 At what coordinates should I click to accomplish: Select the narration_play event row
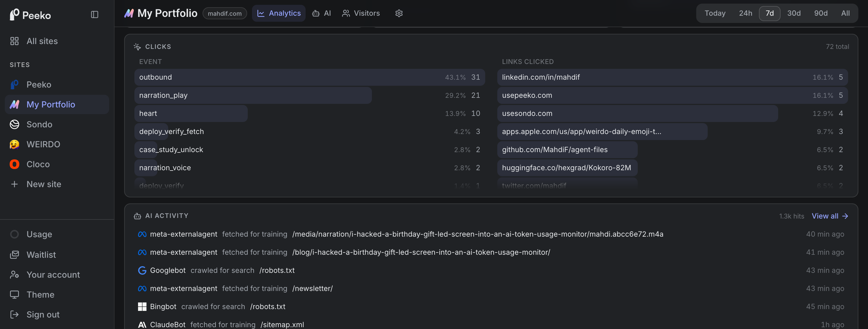pos(309,95)
